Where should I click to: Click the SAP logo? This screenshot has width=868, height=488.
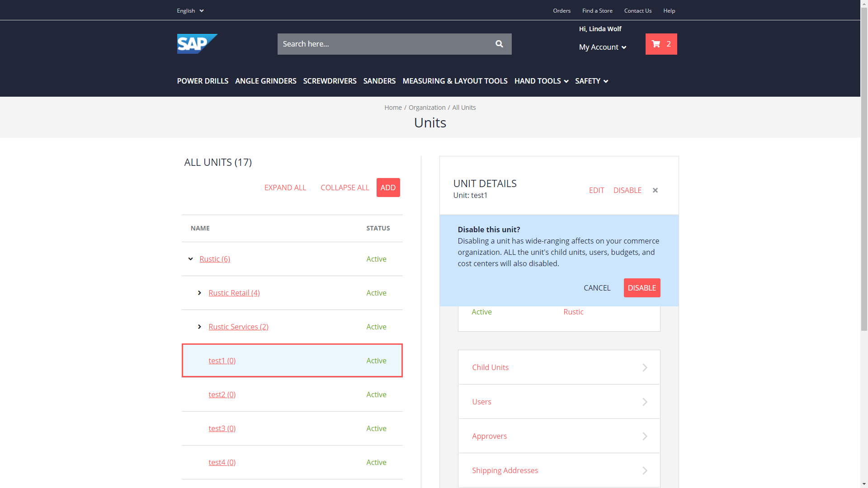pos(197,44)
